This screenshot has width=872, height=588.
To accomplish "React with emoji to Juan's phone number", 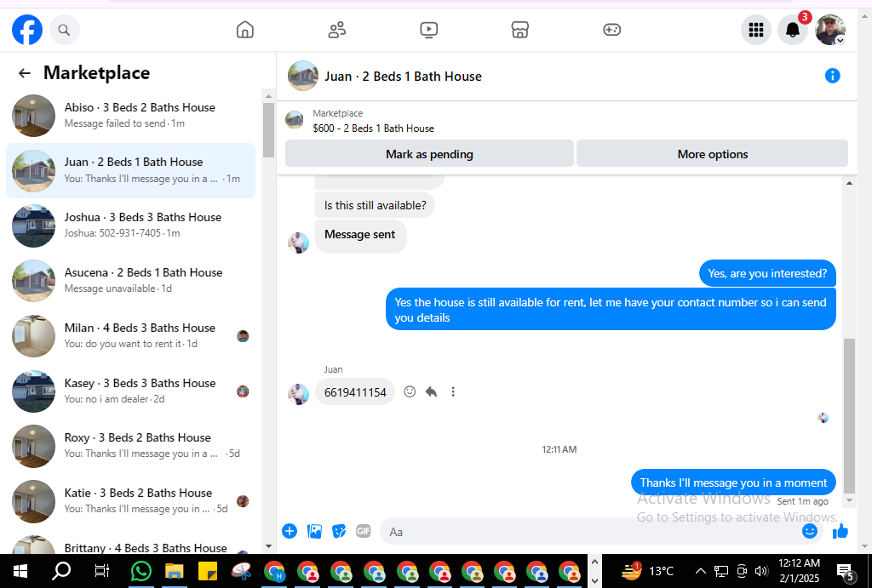I will 410,391.
